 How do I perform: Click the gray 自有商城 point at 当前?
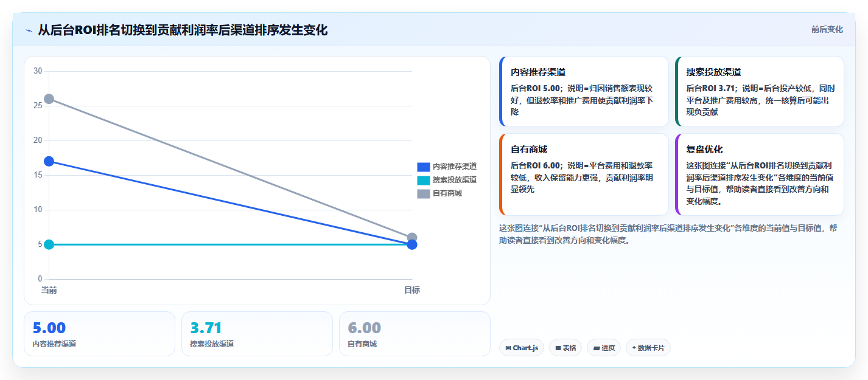click(x=49, y=98)
